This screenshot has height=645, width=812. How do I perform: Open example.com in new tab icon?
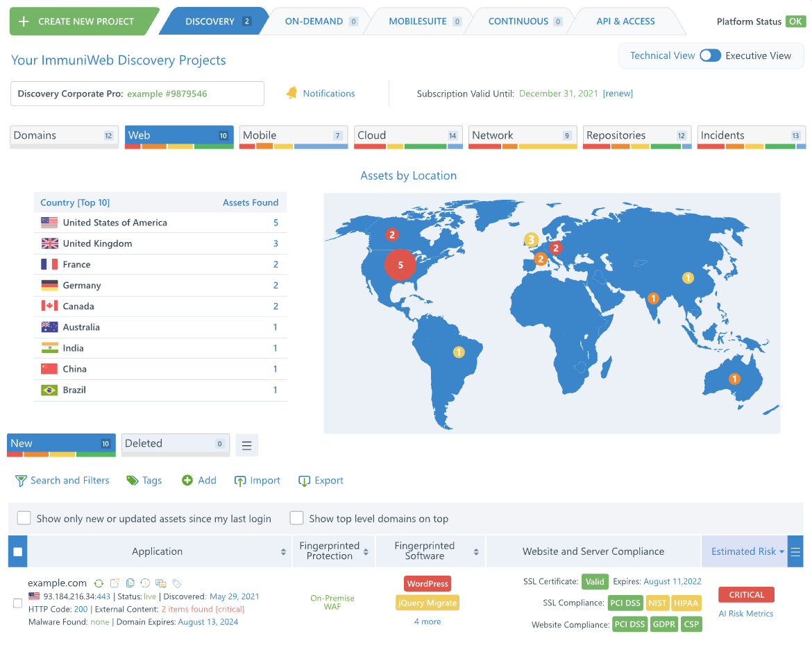coord(115,583)
